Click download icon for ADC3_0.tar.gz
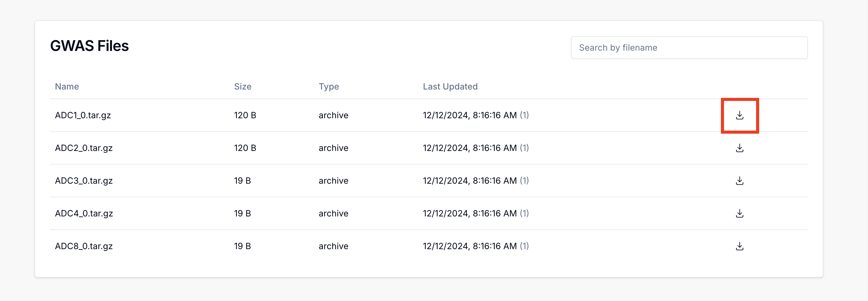Image resolution: width=868 pixels, height=301 pixels. (x=739, y=181)
